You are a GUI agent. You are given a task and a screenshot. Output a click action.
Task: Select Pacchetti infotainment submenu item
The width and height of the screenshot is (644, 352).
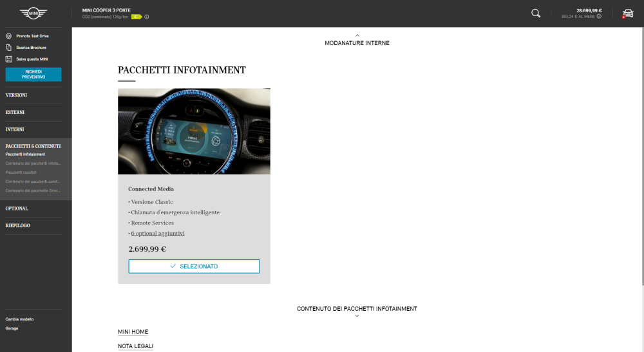pos(25,154)
